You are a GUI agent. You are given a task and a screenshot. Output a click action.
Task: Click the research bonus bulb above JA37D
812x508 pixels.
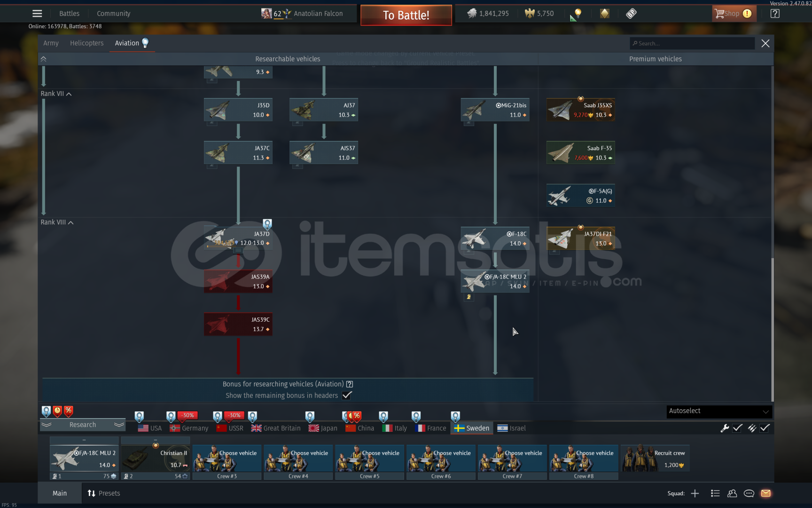click(x=267, y=224)
